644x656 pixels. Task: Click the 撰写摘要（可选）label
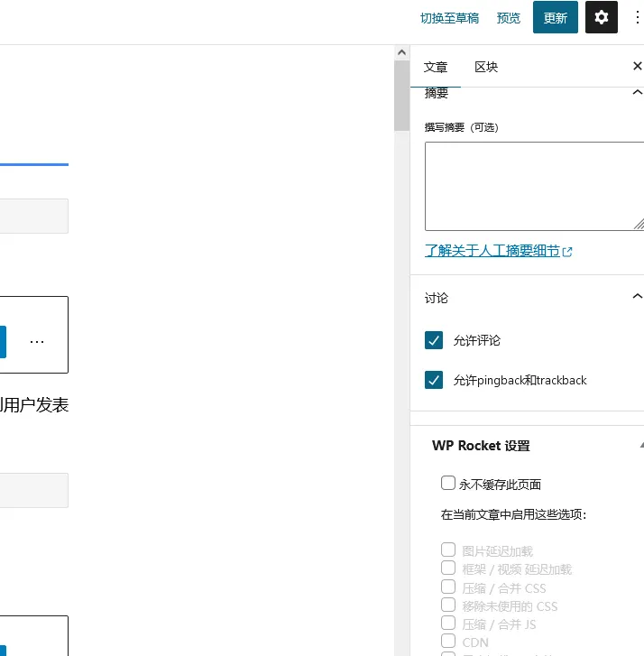461,127
